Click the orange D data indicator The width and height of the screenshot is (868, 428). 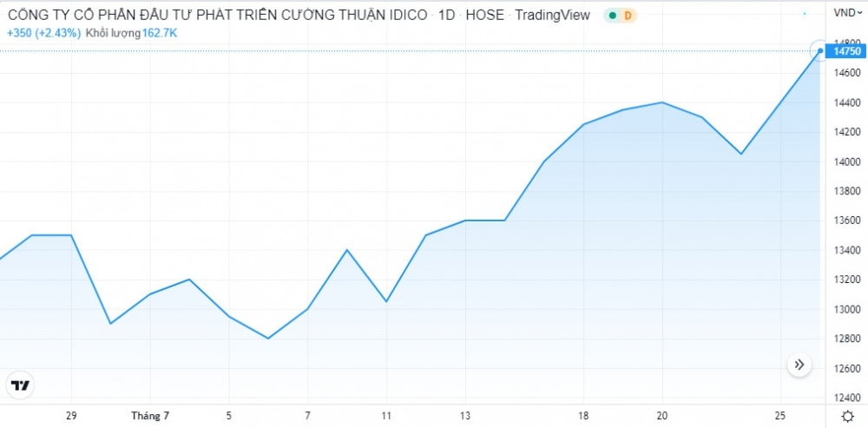pyautogui.click(x=628, y=16)
